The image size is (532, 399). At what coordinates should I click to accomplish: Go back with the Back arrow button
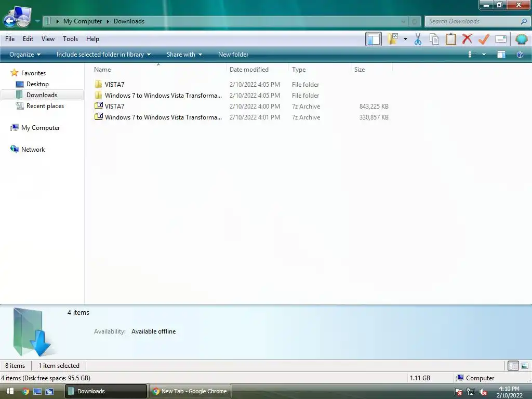point(10,21)
